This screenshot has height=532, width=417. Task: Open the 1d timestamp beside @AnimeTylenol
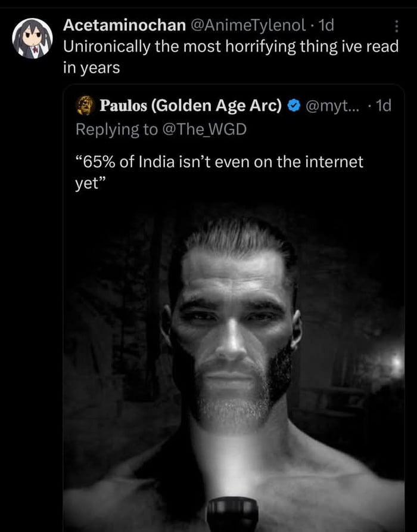pos(327,26)
